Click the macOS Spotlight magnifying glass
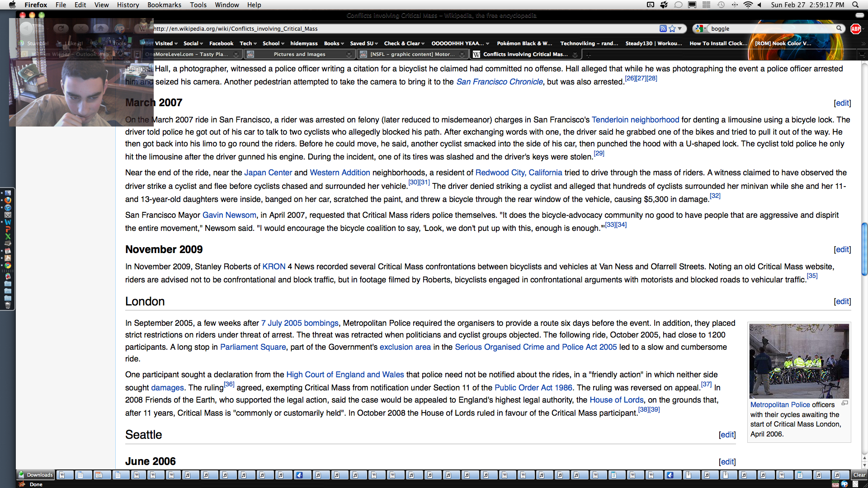Viewport: 868px width, 488px height. 855,5
